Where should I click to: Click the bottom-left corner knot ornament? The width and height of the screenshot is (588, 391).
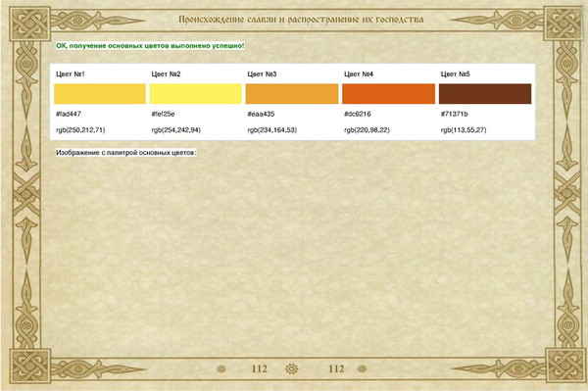pos(29,367)
